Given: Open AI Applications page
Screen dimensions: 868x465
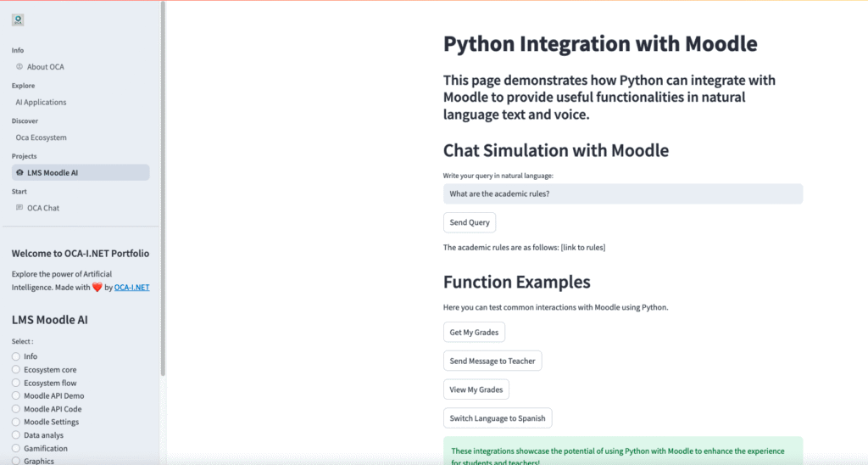Looking at the screenshot, I should 41,103.
